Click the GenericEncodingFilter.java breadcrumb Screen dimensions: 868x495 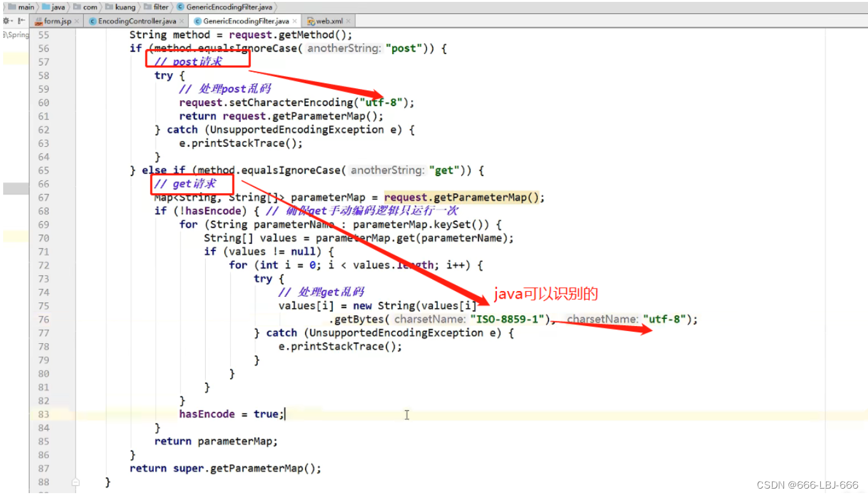[x=224, y=7]
